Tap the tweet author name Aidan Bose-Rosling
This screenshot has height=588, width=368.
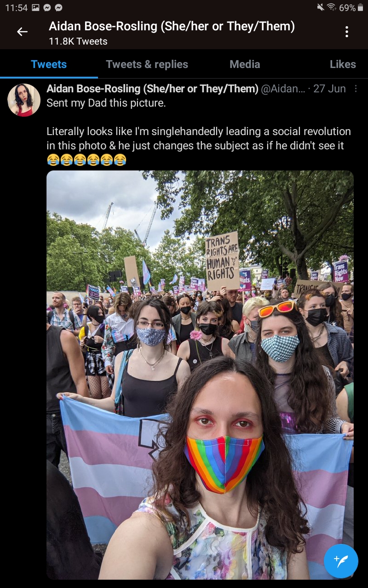pyautogui.click(x=152, y=89)
